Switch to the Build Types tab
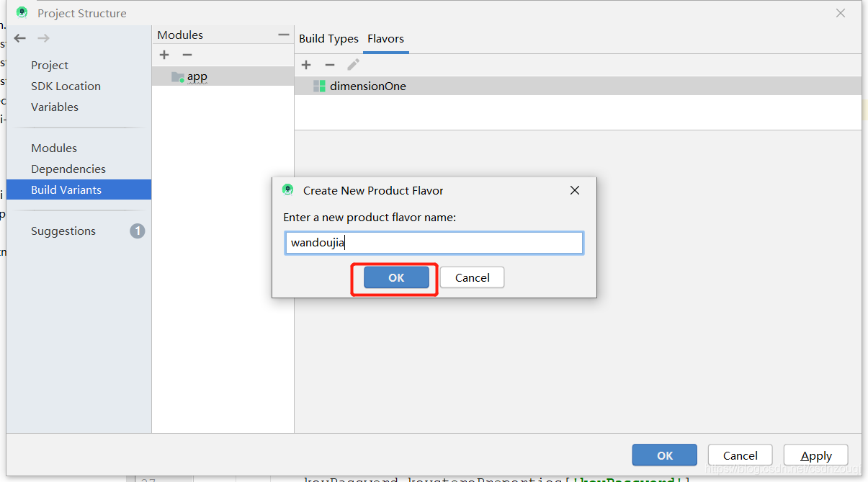 [x=328, y=39]
